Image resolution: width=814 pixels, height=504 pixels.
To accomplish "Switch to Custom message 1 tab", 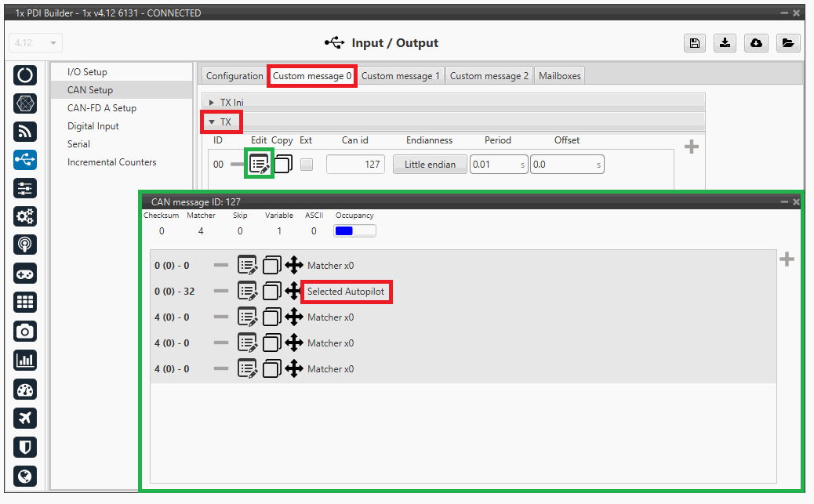I will 400,76.
